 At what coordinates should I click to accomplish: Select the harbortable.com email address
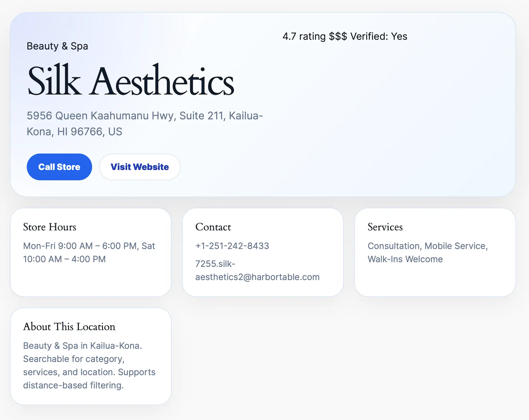click(x=257, y=270)
